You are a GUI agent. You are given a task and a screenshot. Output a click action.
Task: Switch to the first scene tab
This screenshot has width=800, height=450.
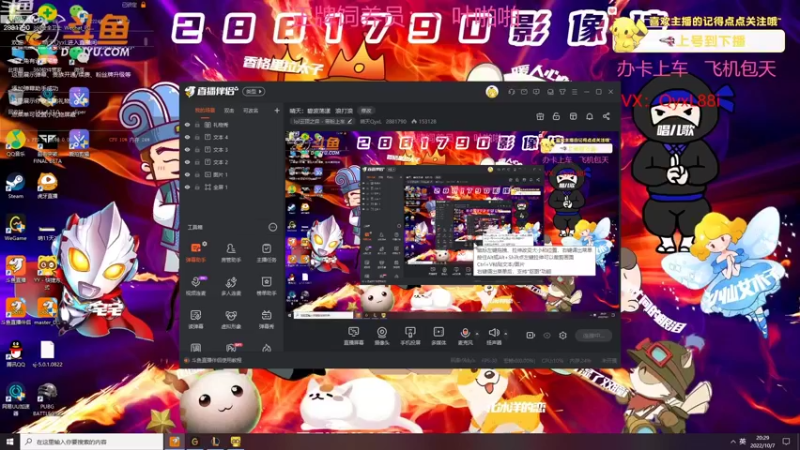point(205,111)
